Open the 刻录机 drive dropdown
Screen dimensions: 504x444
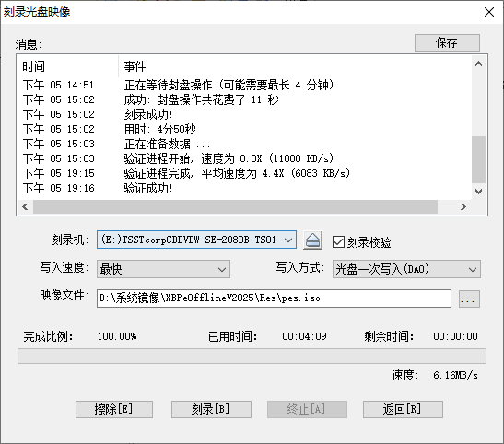click(196, 240)
